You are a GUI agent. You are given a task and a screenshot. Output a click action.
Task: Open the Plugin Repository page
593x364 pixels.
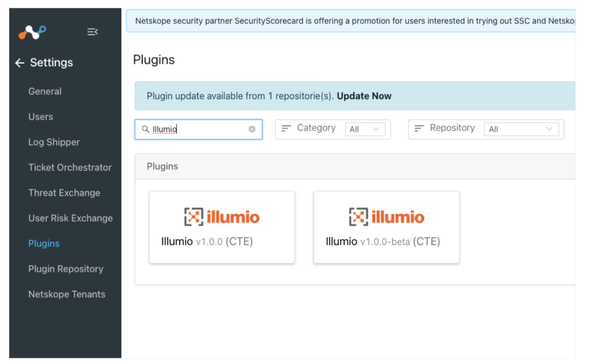click(65, 269)
